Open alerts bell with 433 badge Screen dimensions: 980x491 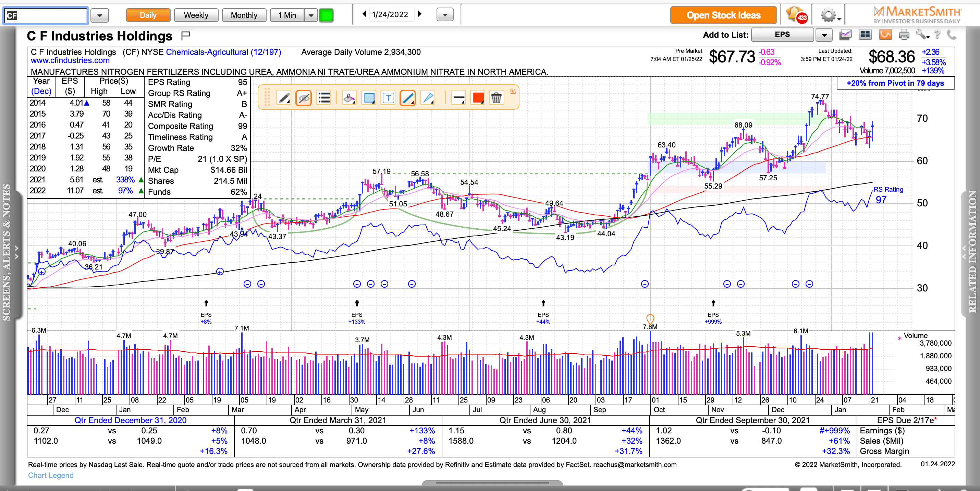(x=796, y=15)
